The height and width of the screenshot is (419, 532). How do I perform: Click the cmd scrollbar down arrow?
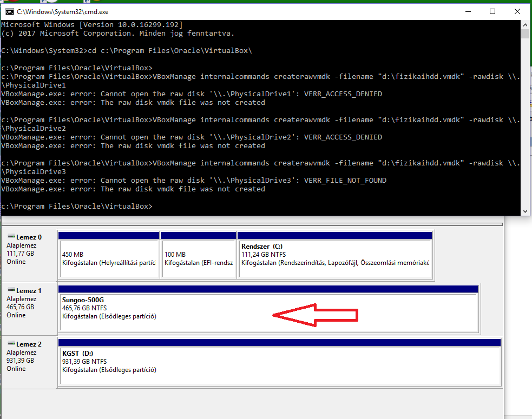525,211
